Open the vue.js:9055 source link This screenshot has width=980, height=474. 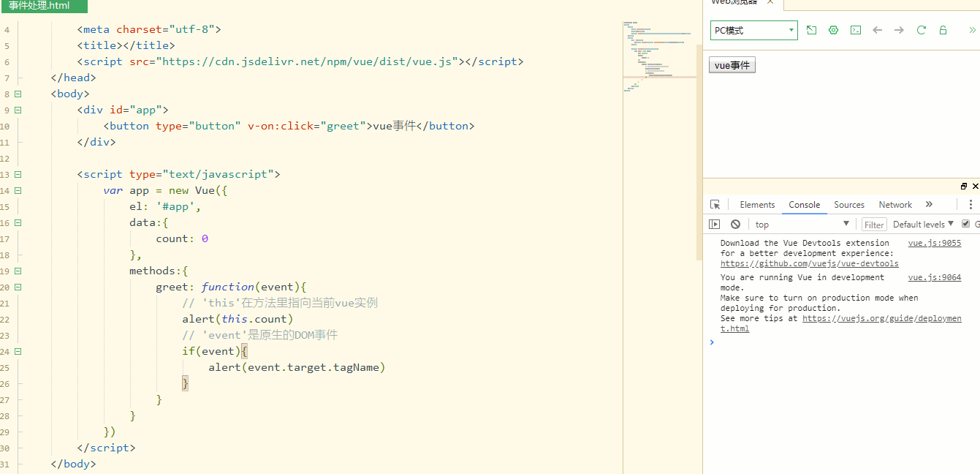tap(935, 243)
